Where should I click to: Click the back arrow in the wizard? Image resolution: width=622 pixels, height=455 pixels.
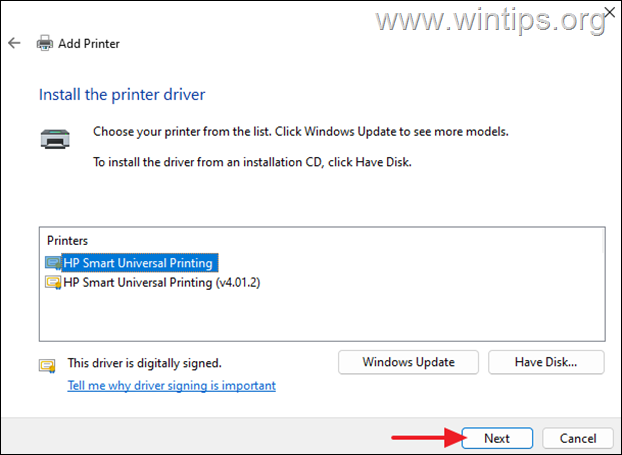click(x=15, y=44)
